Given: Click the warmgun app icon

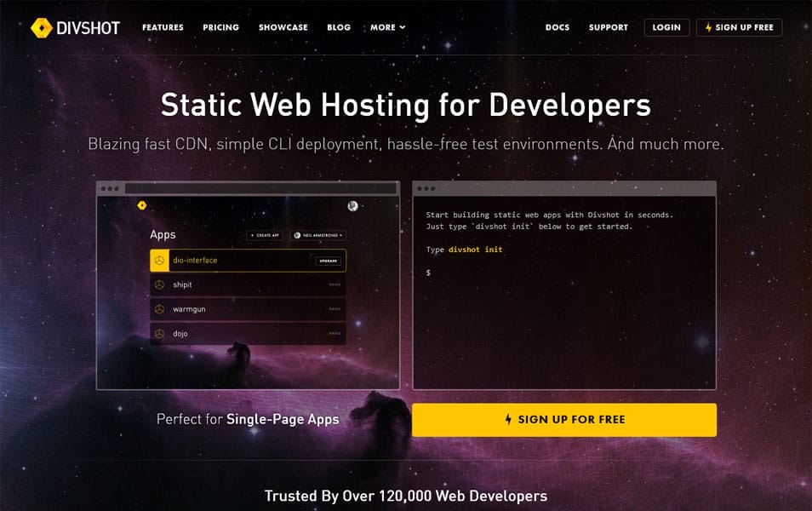Looking at the screenshot, I should [159, 309].
